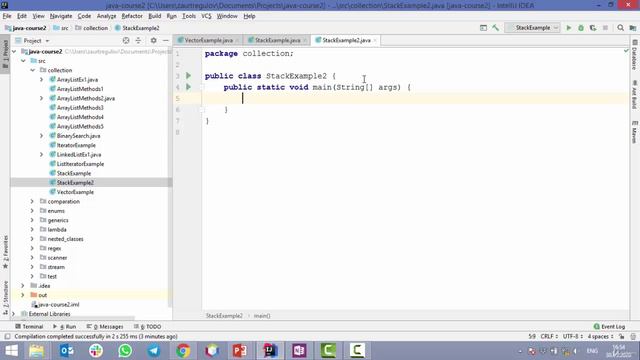Image resolution: width=640 pixels, height=360 pixels.
Task: Open run configuration dropdown StackExample
Action: [532, 28]
